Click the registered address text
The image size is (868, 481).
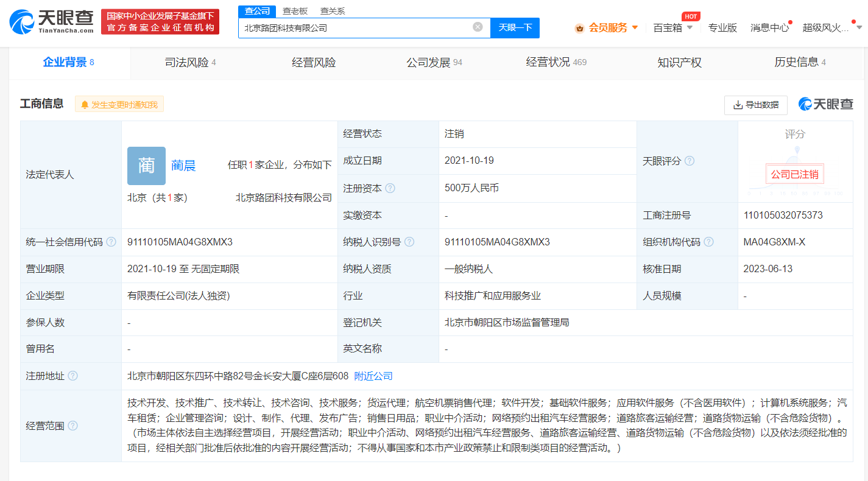(x=238, y=376)
